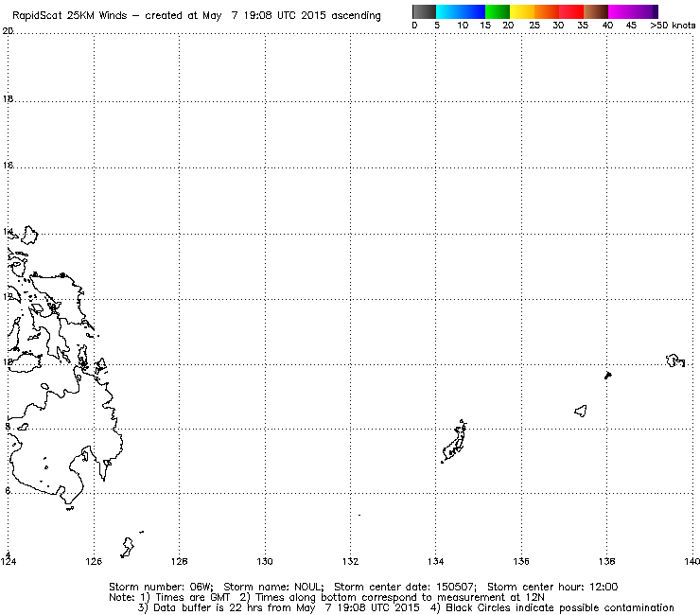The image size is (700, 615).
Task: Click note "4) Black Circles indicate possible contamination"
Action: (552, 607)
